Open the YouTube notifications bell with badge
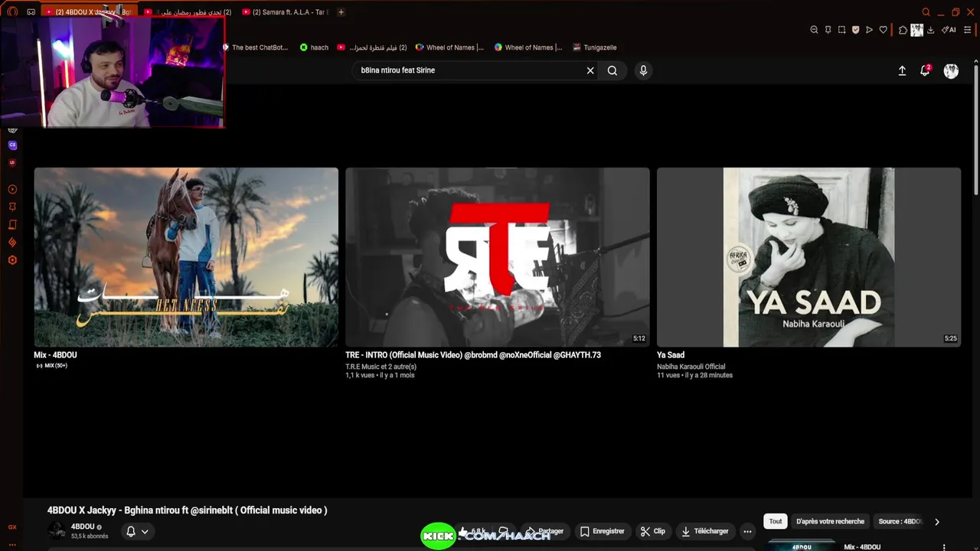Screen dimensions: 980x551 [x=925, y=70]
